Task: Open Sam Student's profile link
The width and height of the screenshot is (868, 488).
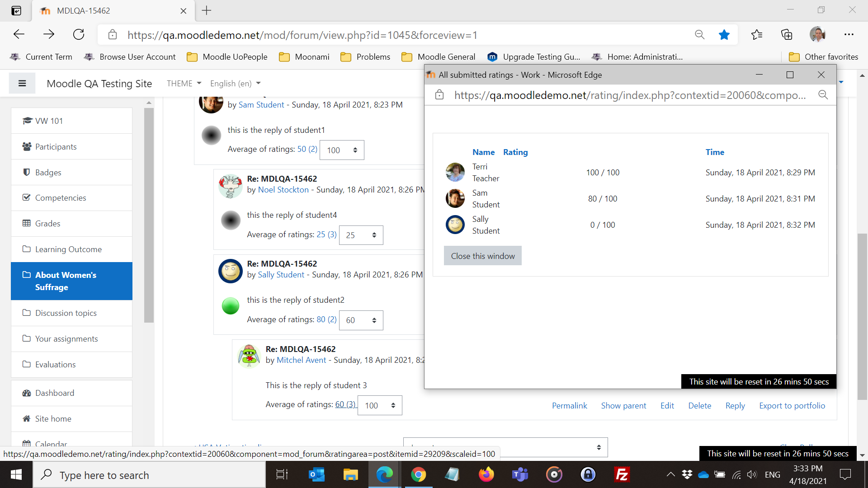Action: [x=261, y=105]
